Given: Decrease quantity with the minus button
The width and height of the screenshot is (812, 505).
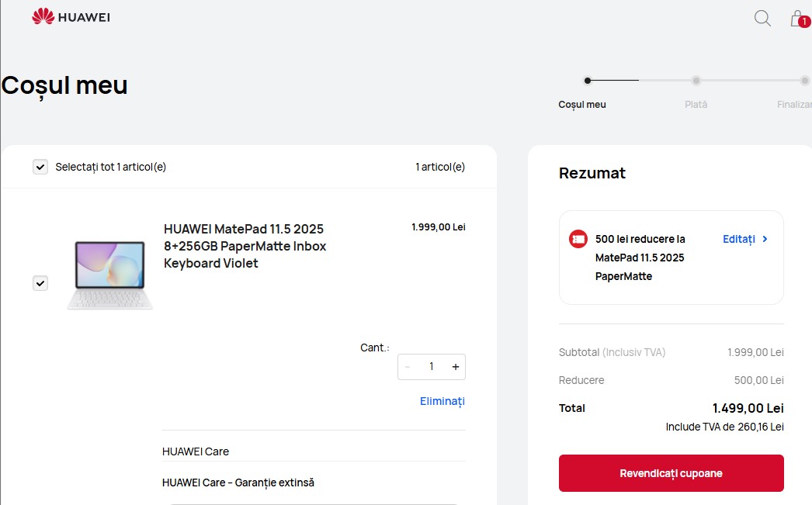Looking at the screenshot, I should [x=408, y=367].
